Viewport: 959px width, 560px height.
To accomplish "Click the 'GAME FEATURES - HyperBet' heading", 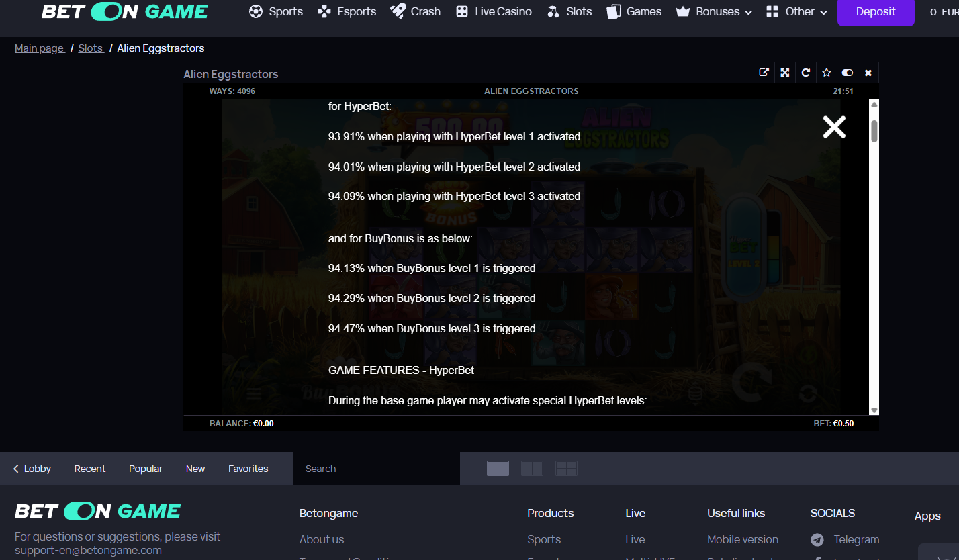I will point(401,370).
